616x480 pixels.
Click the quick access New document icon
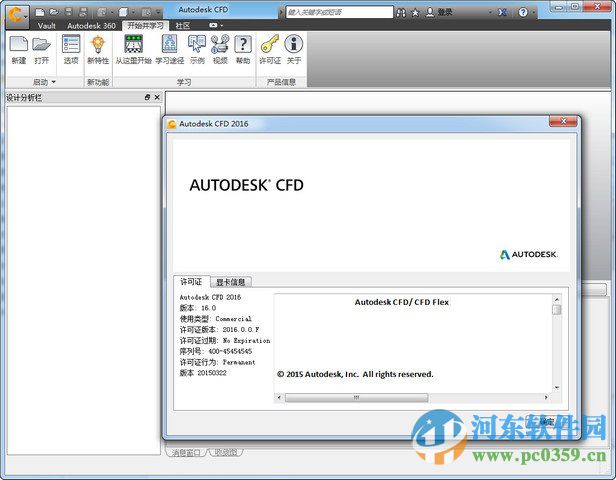pyautogui.click(x=40, y=12)
